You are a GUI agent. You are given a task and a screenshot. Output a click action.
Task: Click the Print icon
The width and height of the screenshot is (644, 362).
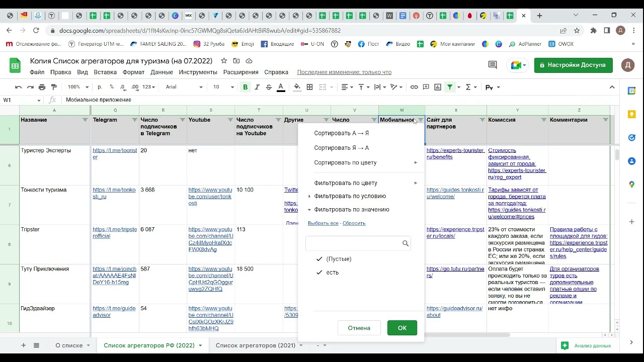(42, 87)
